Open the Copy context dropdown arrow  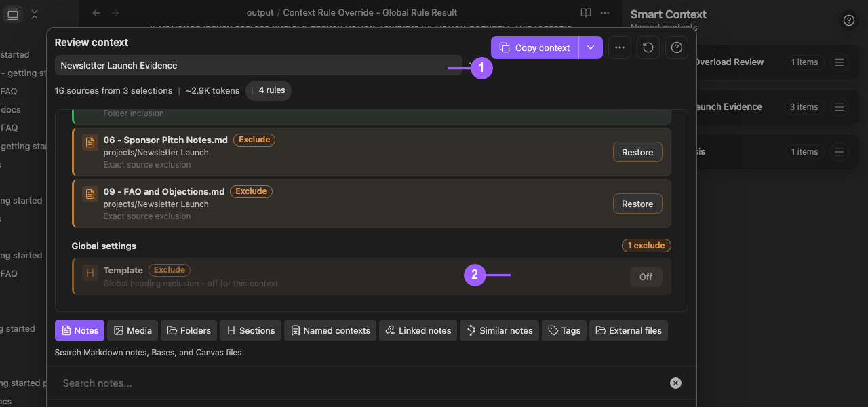[x=591, y=47]
